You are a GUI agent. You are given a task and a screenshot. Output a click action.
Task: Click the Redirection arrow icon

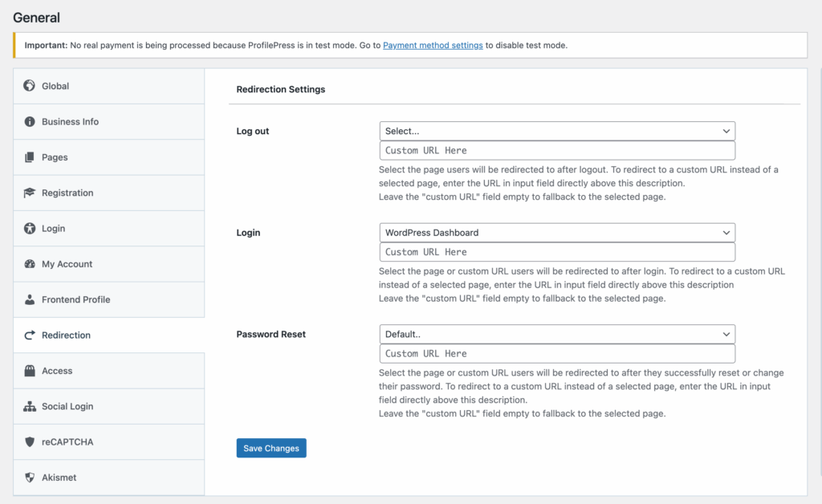pos(28,335)
